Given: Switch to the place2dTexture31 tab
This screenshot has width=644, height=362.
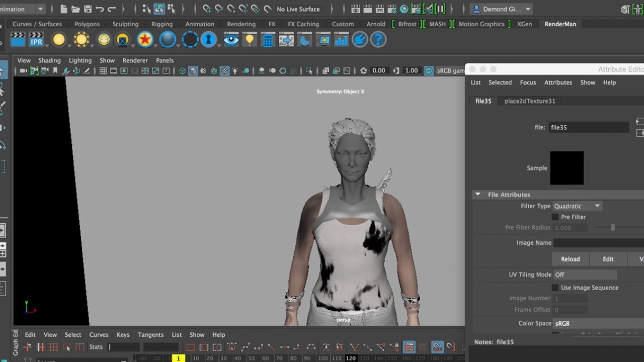Looking at the screenshot, I should [x=530, y=101].
